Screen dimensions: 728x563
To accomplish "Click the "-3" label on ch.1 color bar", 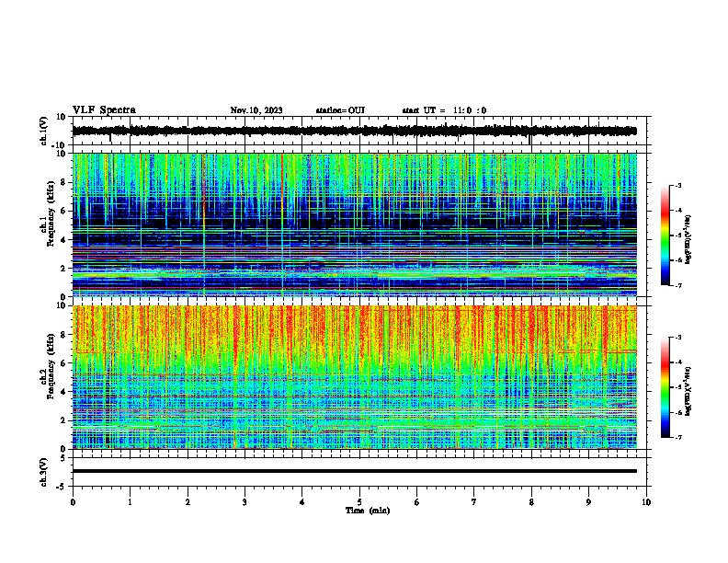I will 677,185.
